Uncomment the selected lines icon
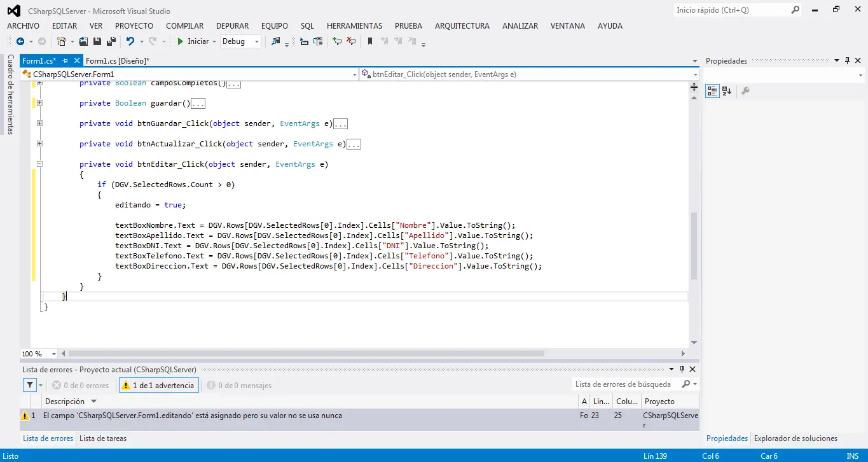 point(351,41)
